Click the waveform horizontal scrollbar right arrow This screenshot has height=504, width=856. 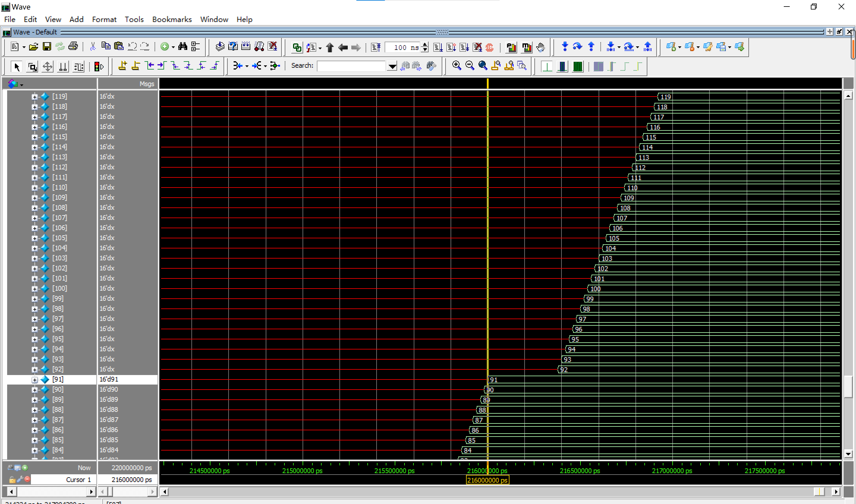click(836, 492)
